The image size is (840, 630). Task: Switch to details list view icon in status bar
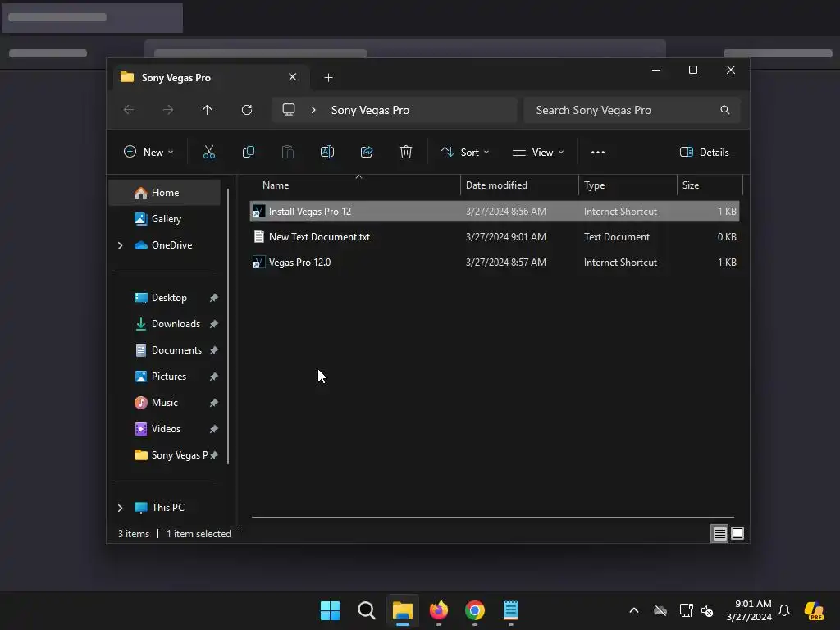point(719,533)
